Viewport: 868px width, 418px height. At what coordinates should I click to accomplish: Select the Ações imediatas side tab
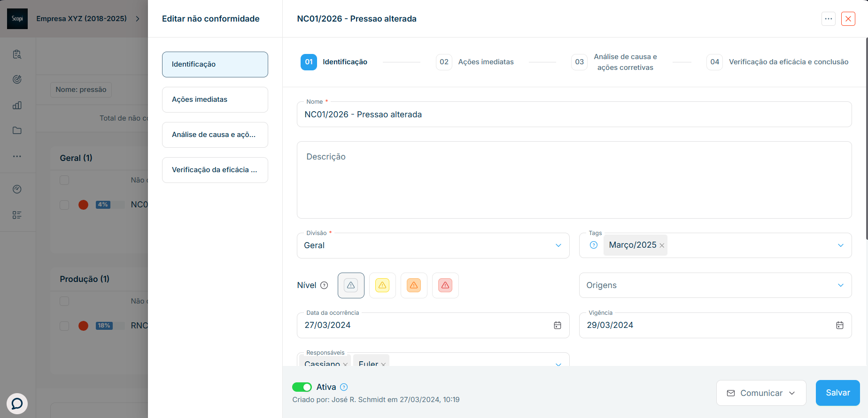(x=215, y=99)
